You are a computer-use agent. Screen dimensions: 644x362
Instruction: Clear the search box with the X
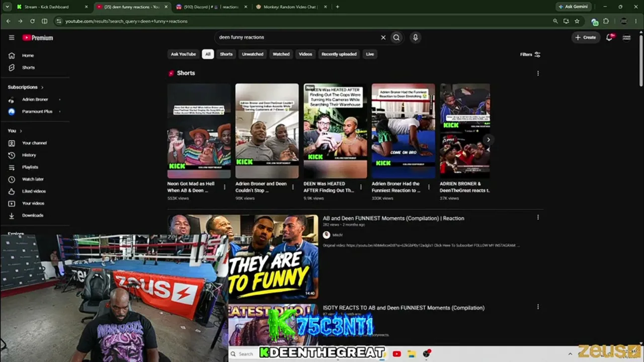coord(383,37)
